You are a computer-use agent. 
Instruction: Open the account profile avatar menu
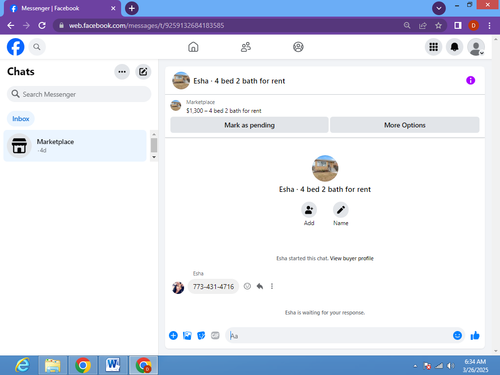(476, 47)
